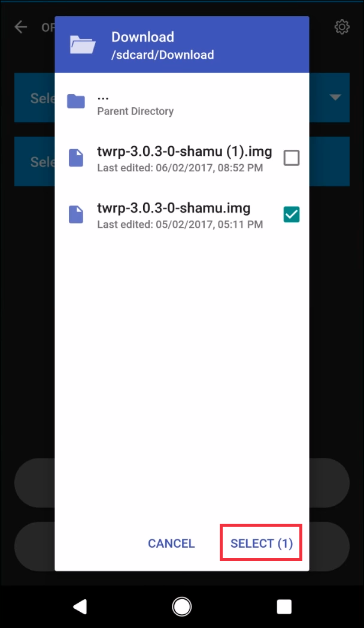Click the Parent Directory folder icon

point(76,102)
